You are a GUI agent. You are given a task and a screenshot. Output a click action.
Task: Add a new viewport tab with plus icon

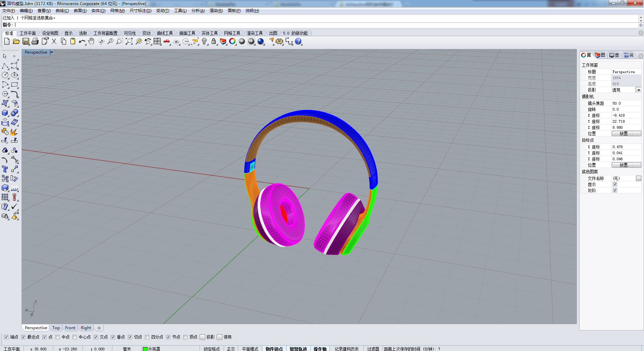pyautogui.click(x=99, y=328)
